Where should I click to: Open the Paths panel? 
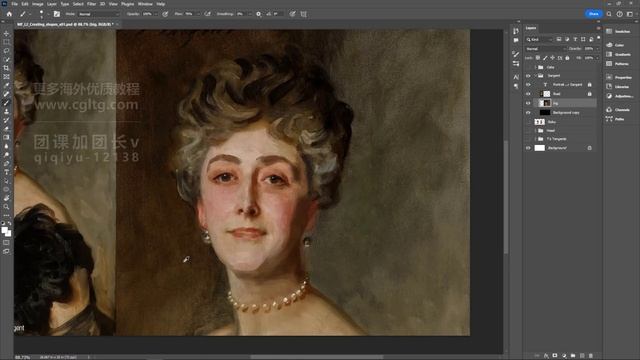[616, 119]
